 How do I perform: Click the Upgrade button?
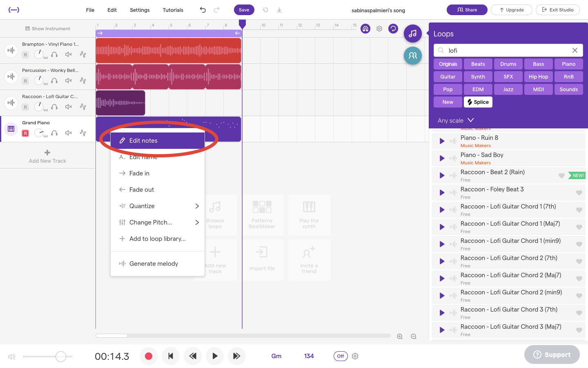coord(512,10)
